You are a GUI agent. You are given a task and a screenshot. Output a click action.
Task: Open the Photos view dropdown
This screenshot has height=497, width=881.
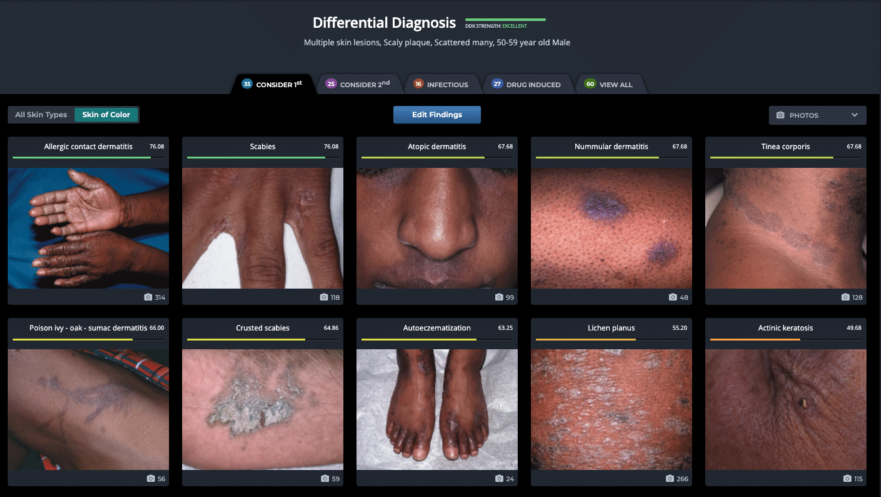[816, 115]
